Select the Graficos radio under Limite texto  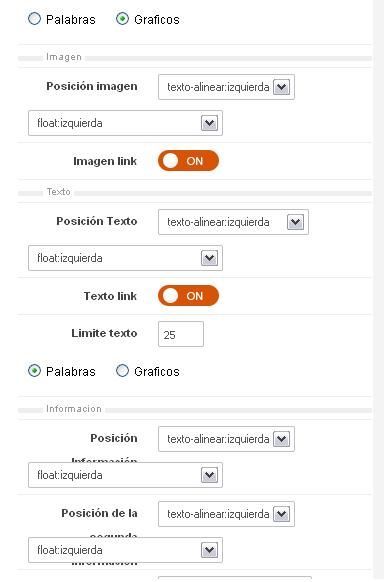[122, 370]
